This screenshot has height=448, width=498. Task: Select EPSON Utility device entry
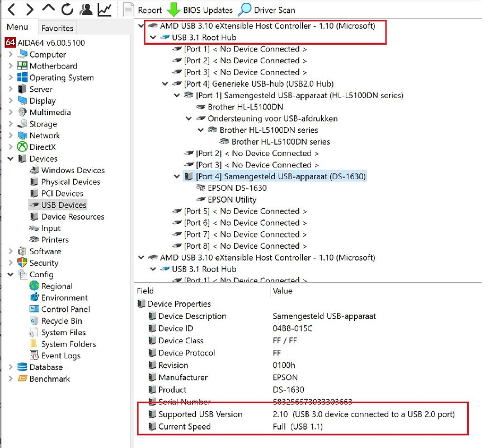(232, 199)
